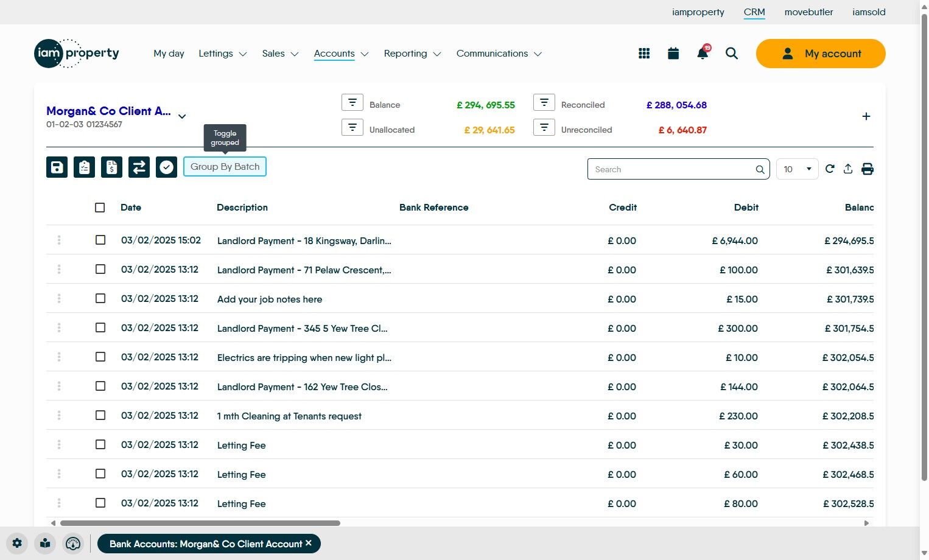Check the 1 mth Cleaning row checkbox
Screen dimensions: 929x560
tap(100, 415)
